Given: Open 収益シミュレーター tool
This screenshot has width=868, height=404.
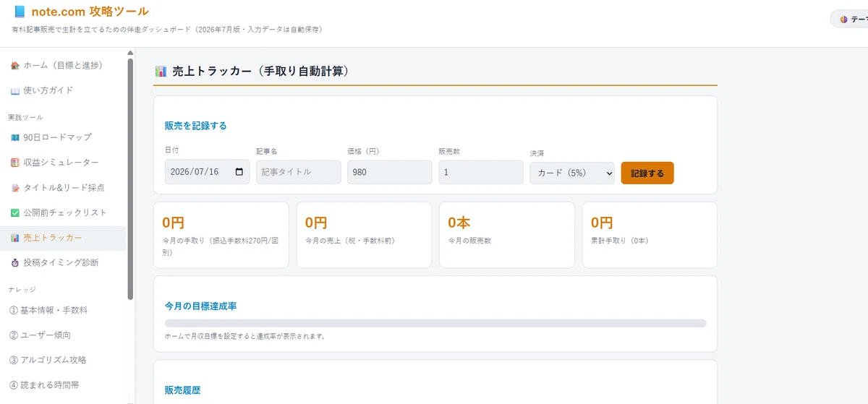Looking at the screenshot, I should coord(62,163).
